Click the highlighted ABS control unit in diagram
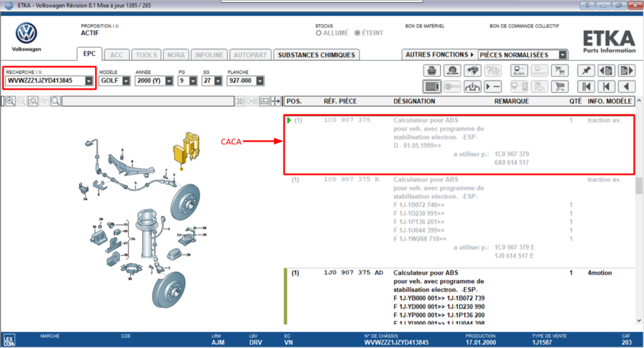The image size is (644, 348). pos(187,150)
